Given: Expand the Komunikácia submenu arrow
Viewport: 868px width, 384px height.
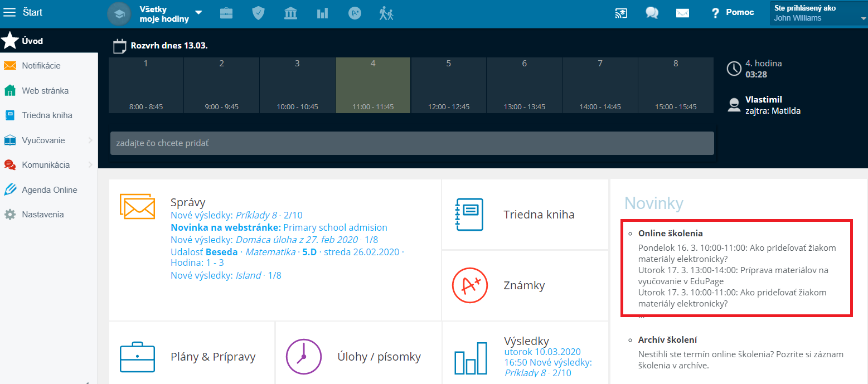Looking at the screenshot, I should pyautogui.click(x=90, y=165).
